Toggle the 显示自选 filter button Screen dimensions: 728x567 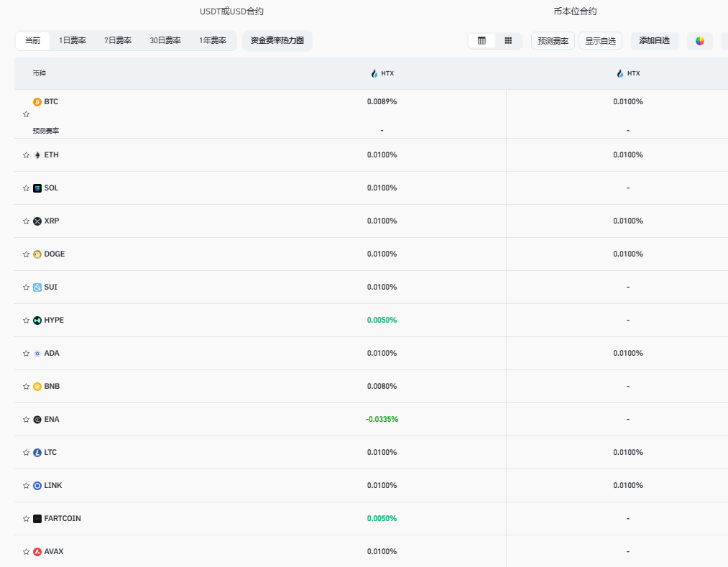pos(600,41)
